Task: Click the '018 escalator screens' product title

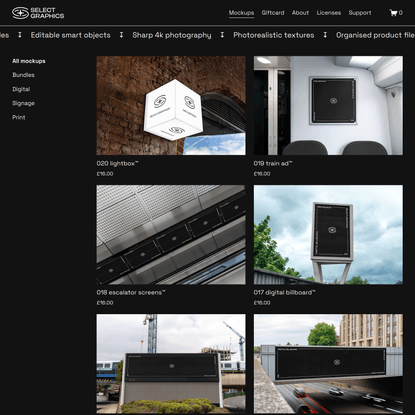Action: coord(131,292)
